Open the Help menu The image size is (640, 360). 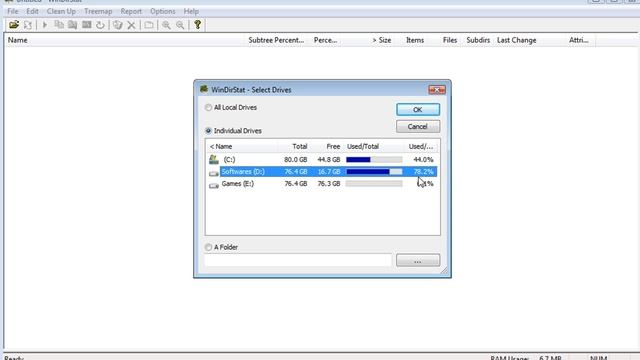pos(191,11)
